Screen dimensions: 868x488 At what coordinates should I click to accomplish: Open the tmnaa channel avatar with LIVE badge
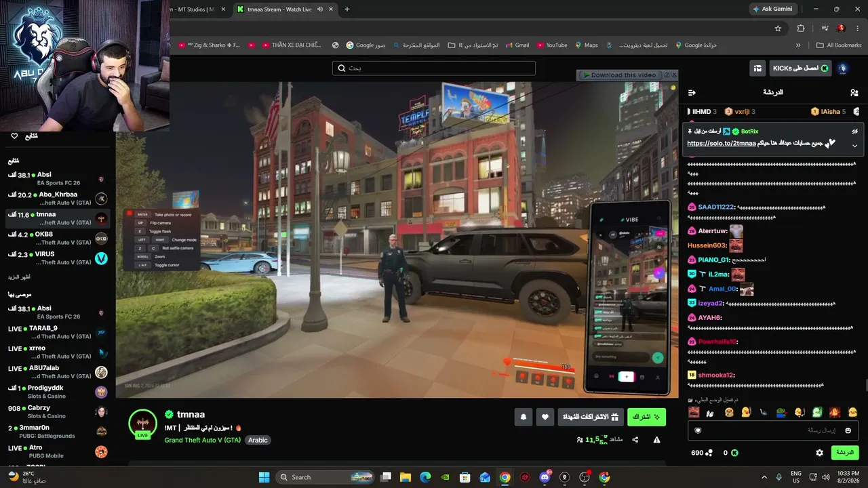point(142,424)
